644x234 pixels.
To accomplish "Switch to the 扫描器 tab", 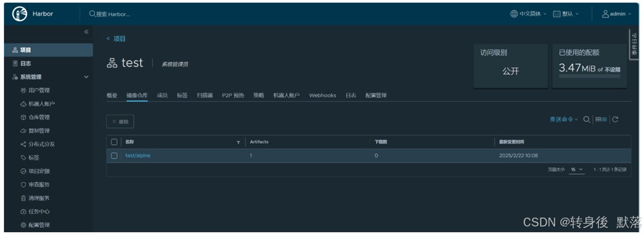I will 205,95.
